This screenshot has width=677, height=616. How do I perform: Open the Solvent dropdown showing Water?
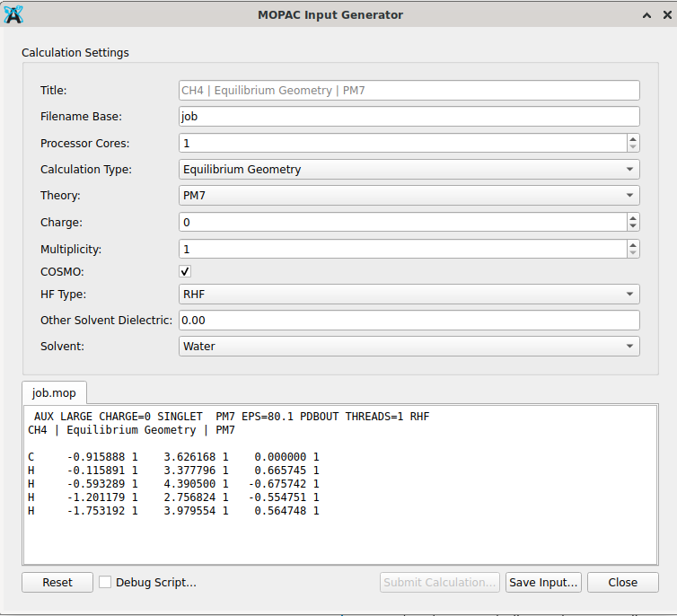[x=409, y=347]
